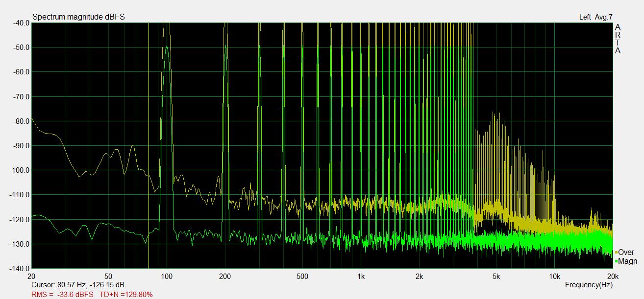Viewport: 644px width, 299px height.
Task: Click the Cursor readout '80.57 Hz, -126.15 dB'
Action: click(x=91, y=285)
